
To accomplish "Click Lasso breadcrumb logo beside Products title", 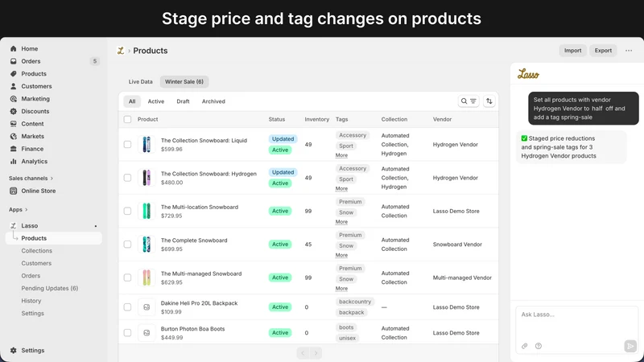I will [120, 51].
